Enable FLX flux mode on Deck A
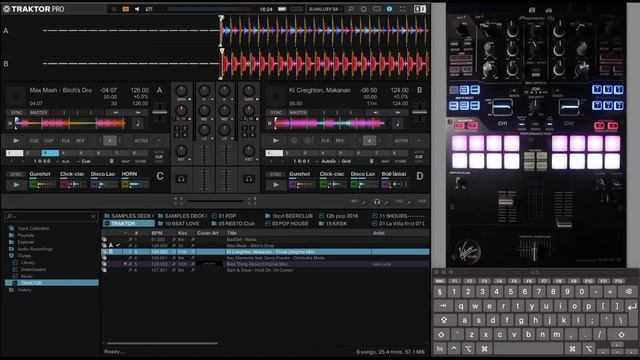The image size is (640, 360). (x=65, y=140)
